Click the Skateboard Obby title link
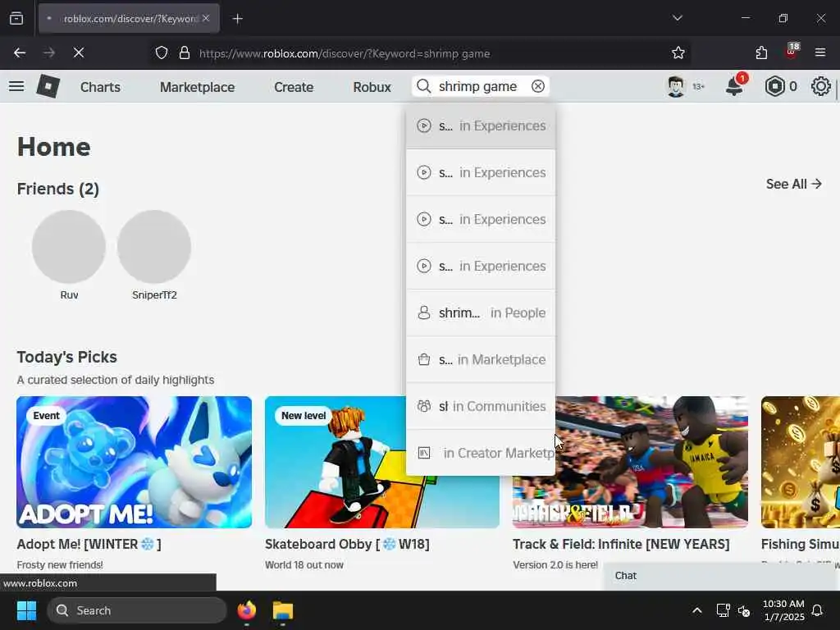Viewport: 840px width, 630px height. [347, 545]
